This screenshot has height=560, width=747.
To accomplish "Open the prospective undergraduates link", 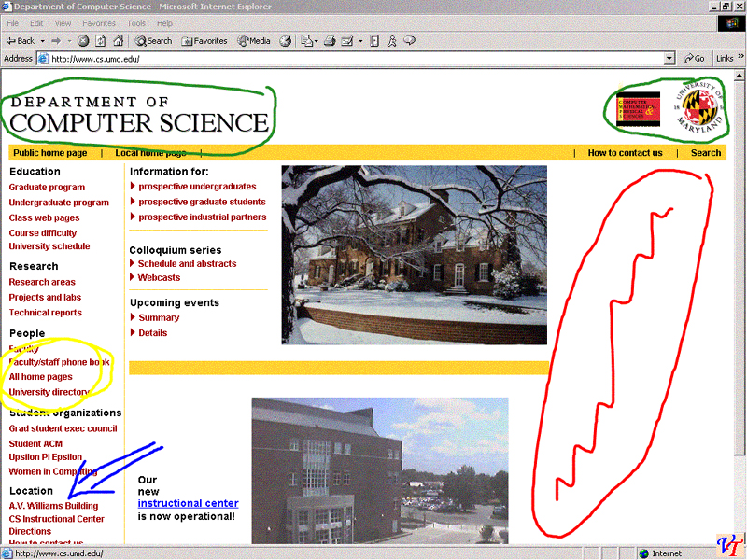I will pos(197,186).
